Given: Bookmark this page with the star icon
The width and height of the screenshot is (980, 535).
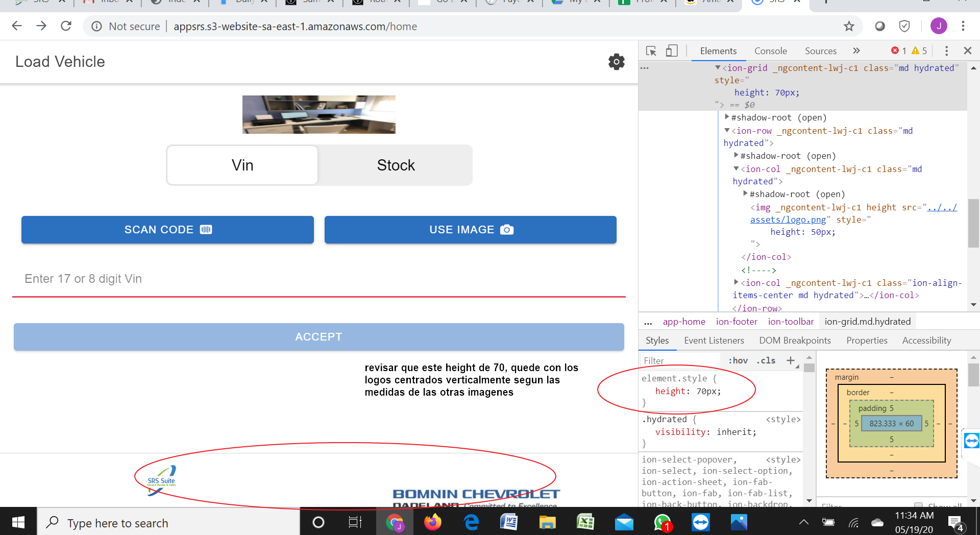Looking at the screenshot, I should (x=848, y=27).
